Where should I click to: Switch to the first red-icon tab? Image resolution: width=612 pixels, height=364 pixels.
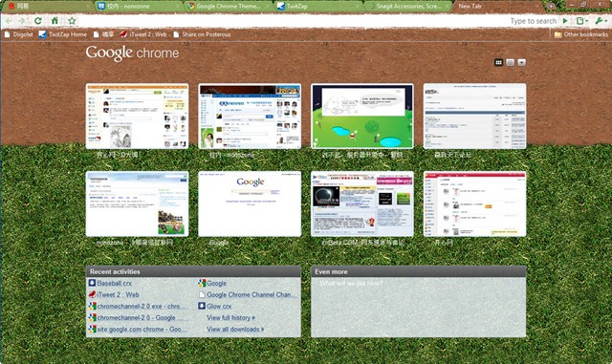coord(48,7)
